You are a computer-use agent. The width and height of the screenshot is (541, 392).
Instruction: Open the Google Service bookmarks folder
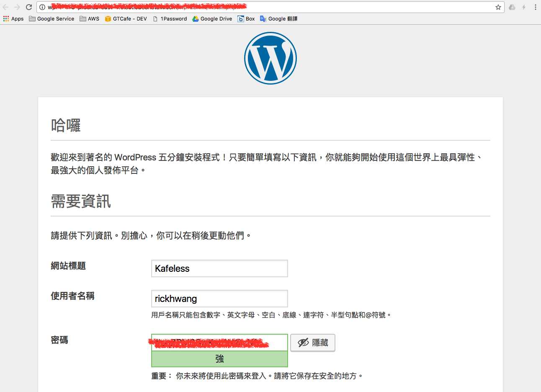pos(52,19)
